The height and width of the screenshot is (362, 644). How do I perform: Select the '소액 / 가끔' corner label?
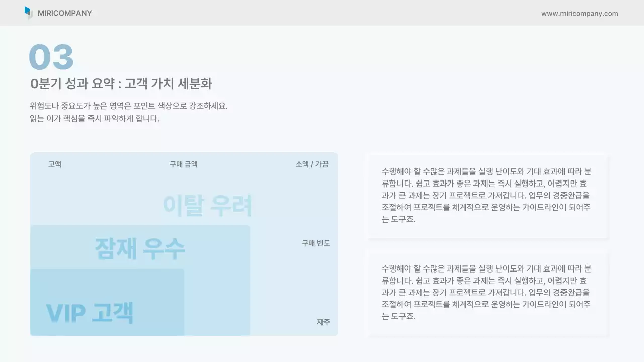pos(311,164)
